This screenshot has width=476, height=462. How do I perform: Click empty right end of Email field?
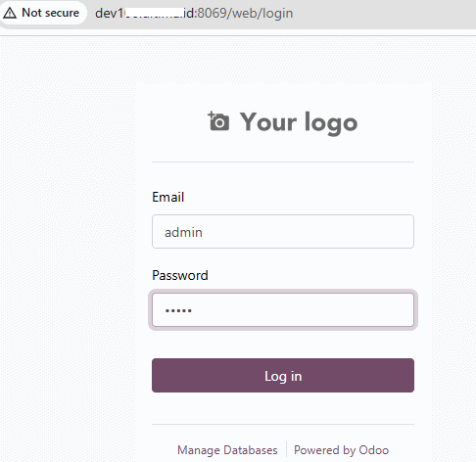click(375, 232)
